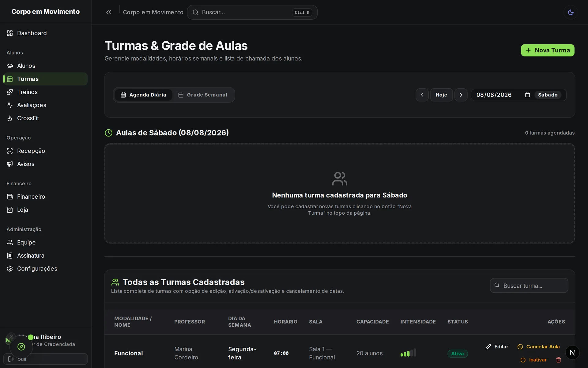Click professor Marina Cordeiro cell
This screenshot has height=368, width=588.
pos(186,353)
